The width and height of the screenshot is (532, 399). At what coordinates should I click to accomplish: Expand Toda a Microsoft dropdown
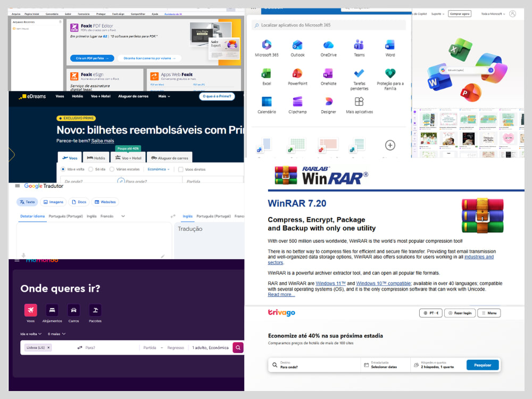click(x=493, y=14)
